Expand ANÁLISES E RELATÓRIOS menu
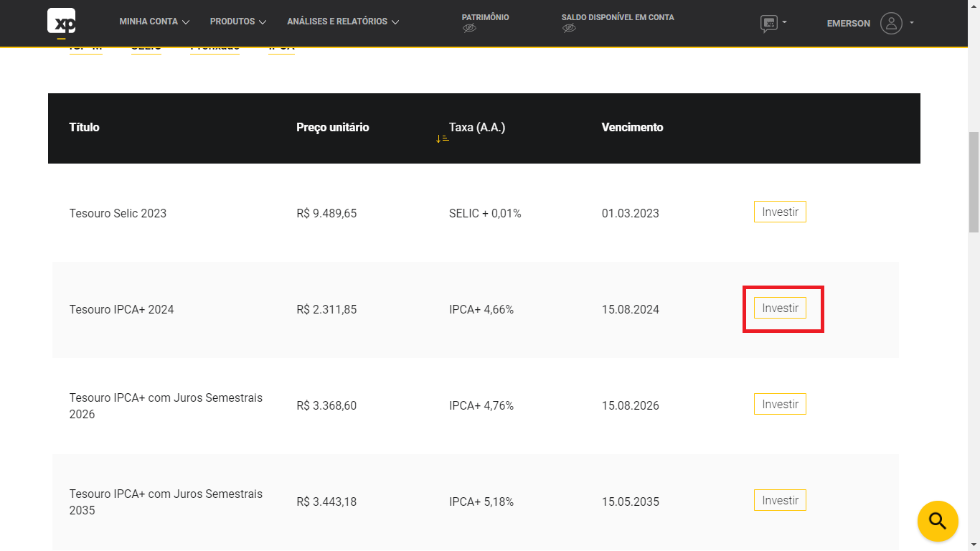Screen dimensions: 980x551 coord(343,22)
